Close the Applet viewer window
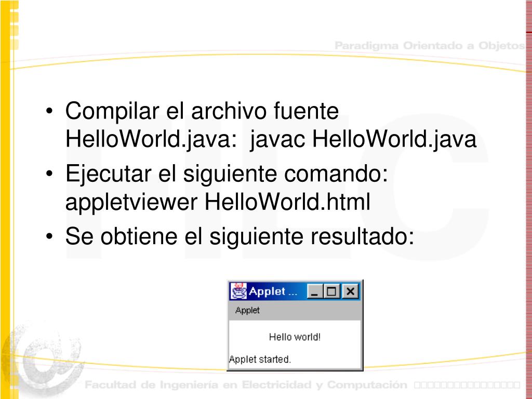Screen dimensions: 532x399 tap(350, 291)
